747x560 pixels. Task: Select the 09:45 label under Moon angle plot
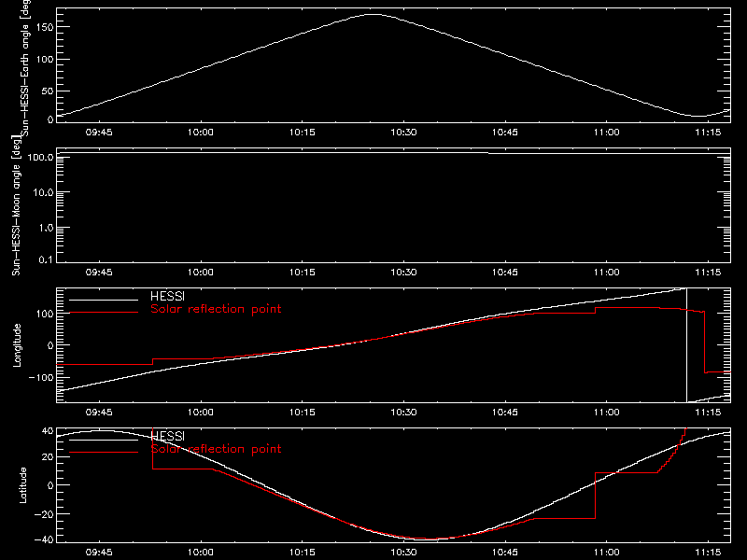[99, 273]
